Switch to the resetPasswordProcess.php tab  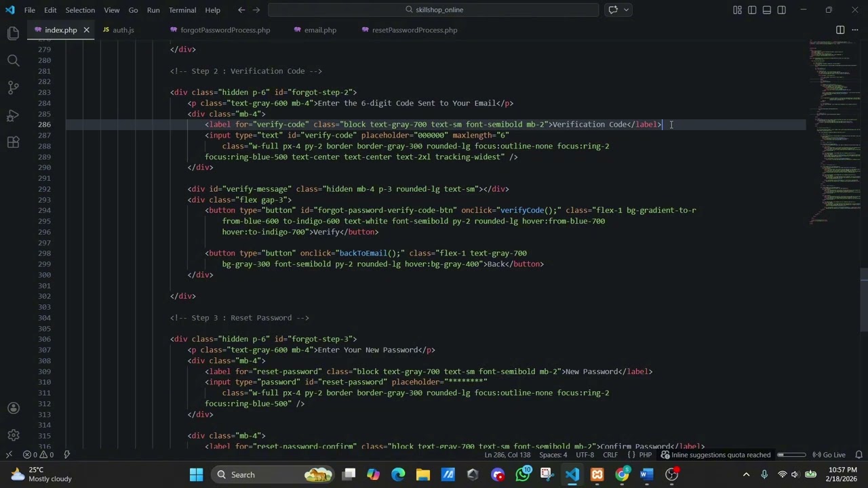(414, 30)
